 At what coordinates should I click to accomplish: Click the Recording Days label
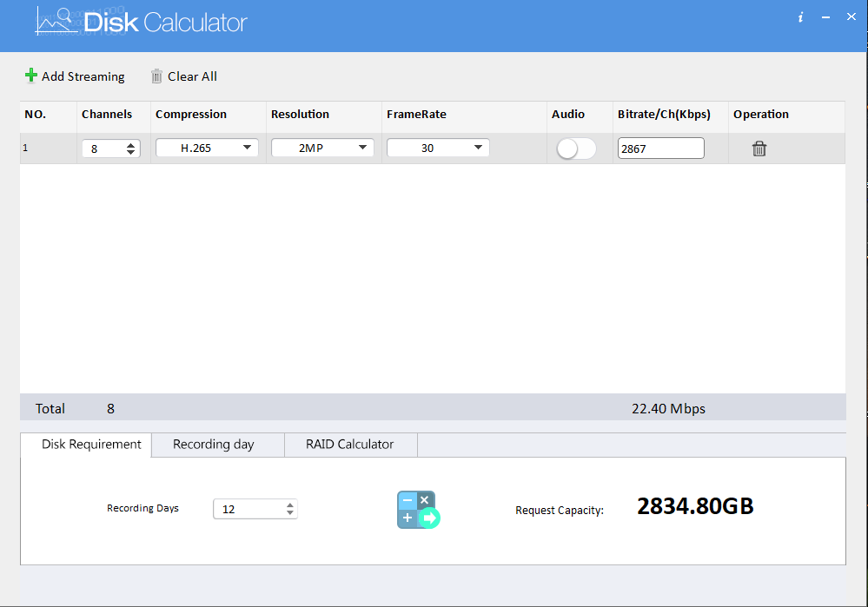point(142,508)
